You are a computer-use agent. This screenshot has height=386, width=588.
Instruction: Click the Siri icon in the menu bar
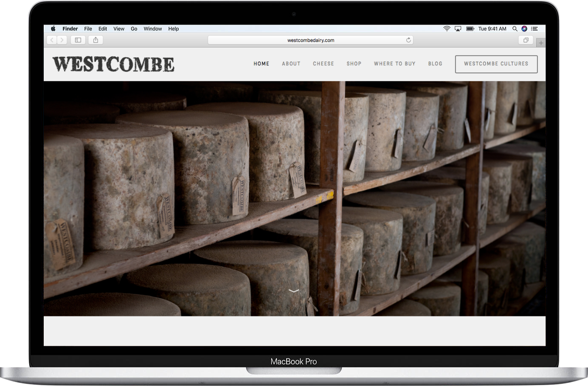(x=524, y=28)
